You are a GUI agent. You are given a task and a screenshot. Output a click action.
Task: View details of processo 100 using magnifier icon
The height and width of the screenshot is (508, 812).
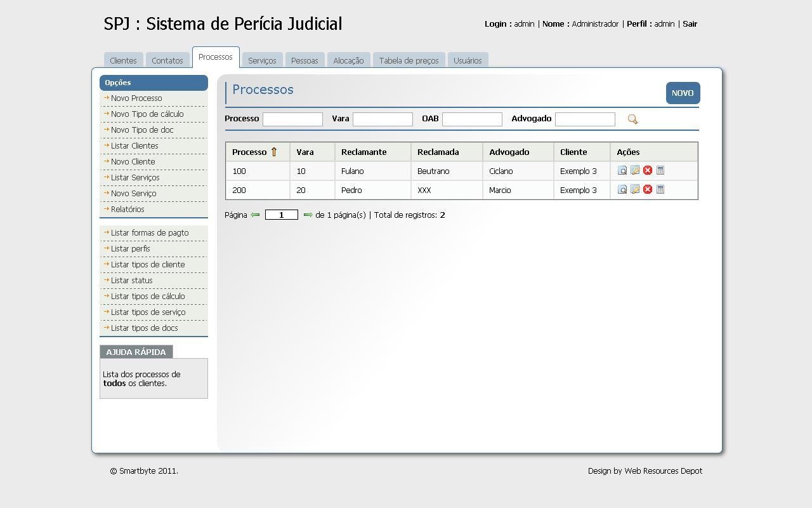tap(622, 170)
